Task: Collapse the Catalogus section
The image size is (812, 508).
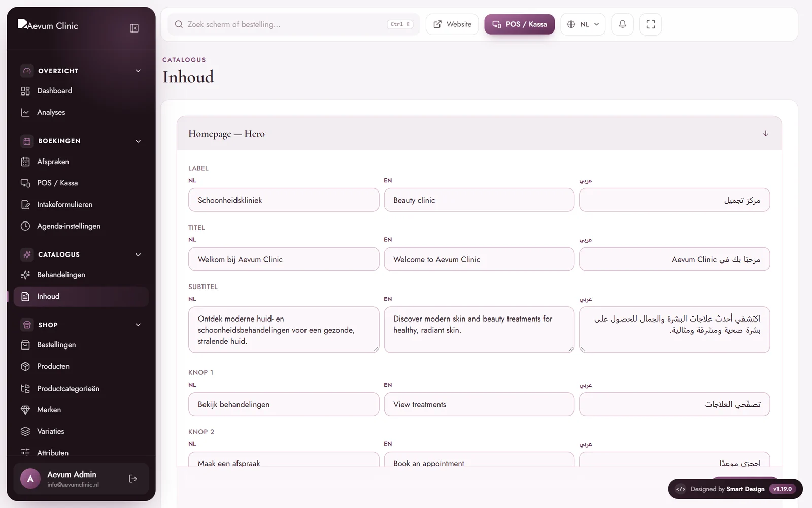Action: [x=138, y=255]
